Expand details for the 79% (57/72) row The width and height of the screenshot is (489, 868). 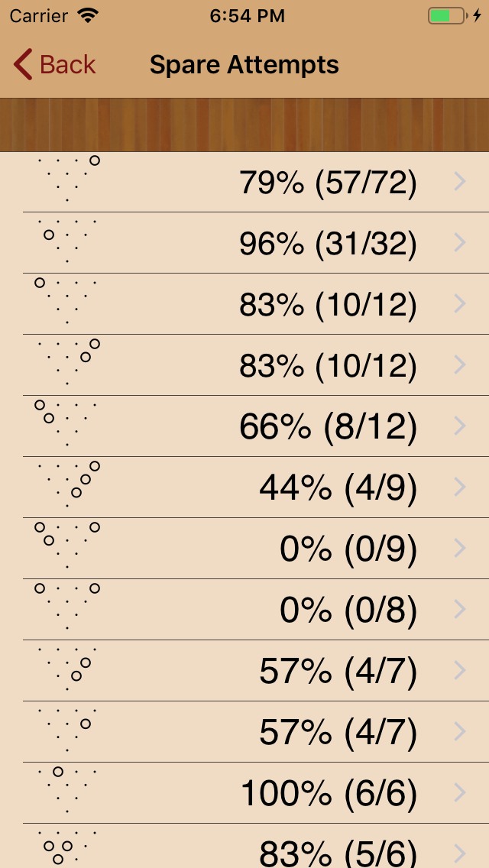459,182
